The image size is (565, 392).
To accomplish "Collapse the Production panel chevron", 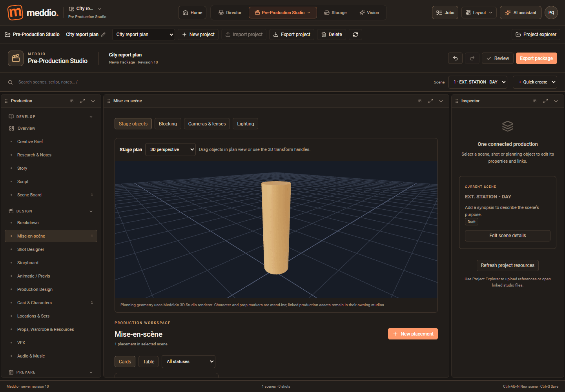I will [93, 101].
